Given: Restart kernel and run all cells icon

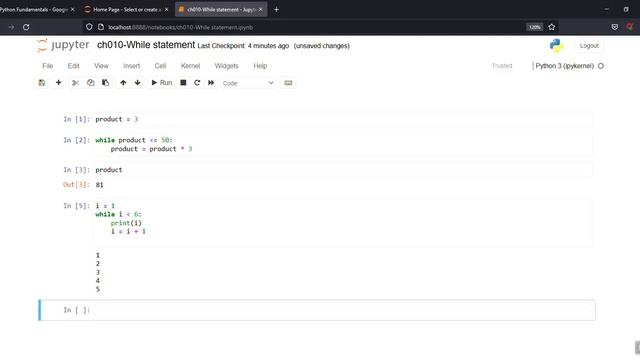Looking at the screenshot, I should [211, 83].
